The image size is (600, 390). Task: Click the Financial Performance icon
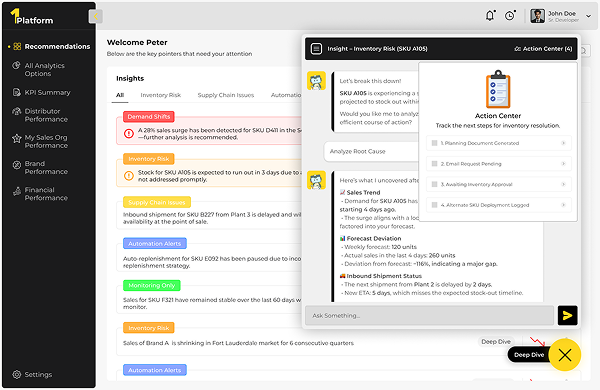(x=16, y=191)
